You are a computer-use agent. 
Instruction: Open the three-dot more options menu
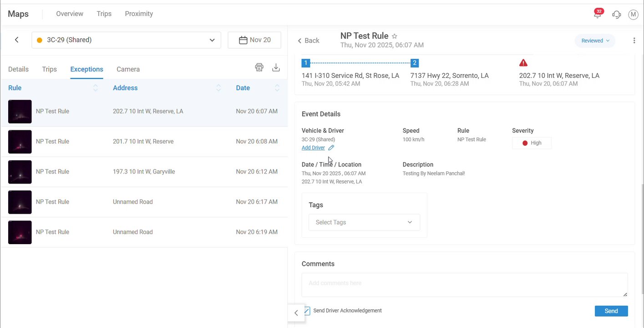pos(634,41)
